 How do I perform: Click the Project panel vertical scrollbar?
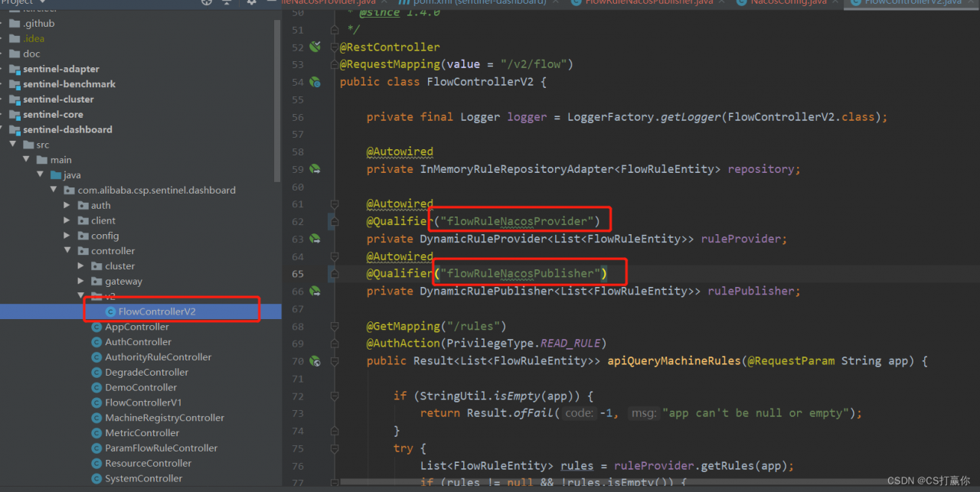(x=278, y=99)
